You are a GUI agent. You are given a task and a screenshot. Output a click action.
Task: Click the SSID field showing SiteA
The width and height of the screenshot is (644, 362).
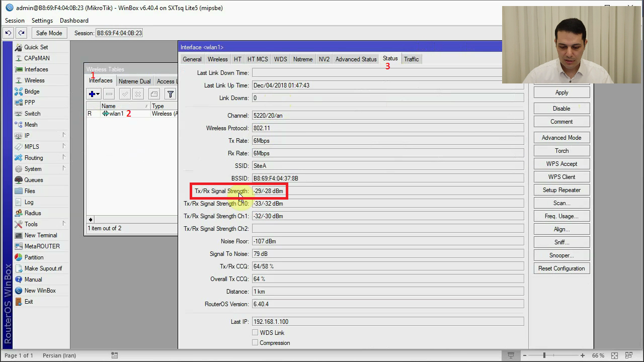(388, 166)
